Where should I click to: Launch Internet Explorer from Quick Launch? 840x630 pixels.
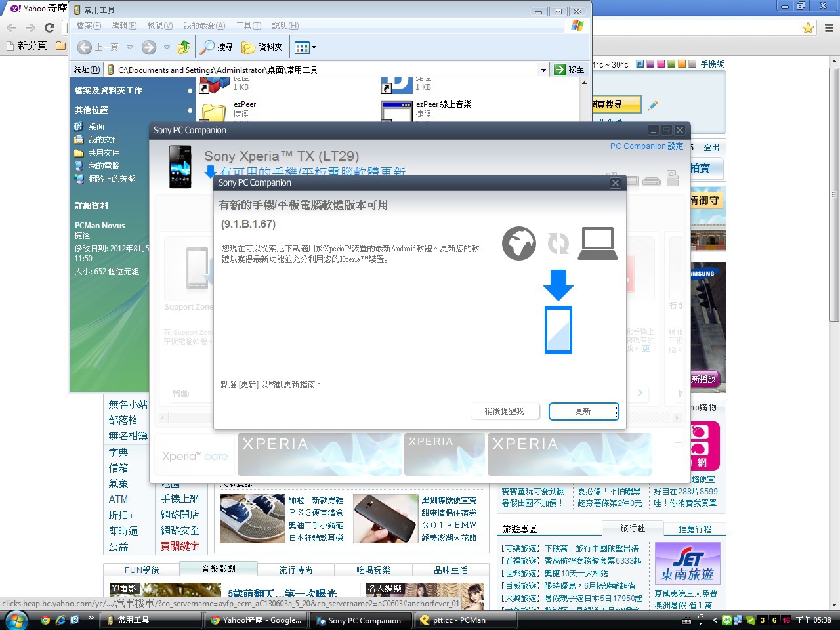pos(60,620)
